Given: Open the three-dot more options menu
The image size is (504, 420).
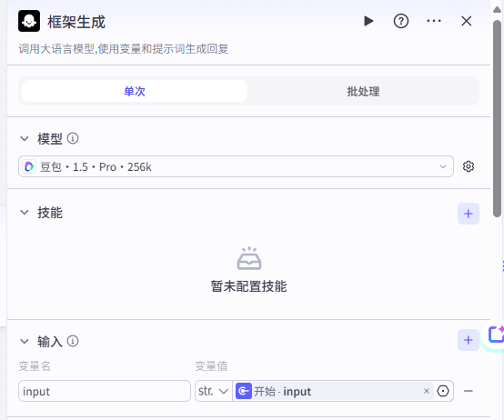Looking at the screenshot, I should coord(434,21).
